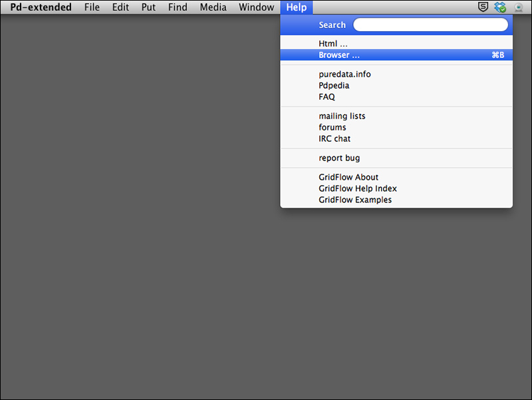Open the Window menu
532x400 pixels.
click(x=256, y=7)
